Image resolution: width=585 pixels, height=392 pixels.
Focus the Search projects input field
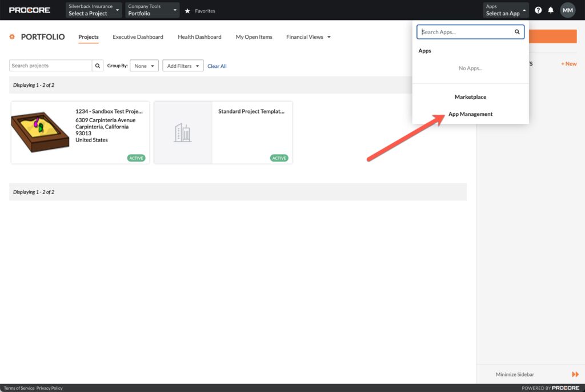tap(50, 66)
